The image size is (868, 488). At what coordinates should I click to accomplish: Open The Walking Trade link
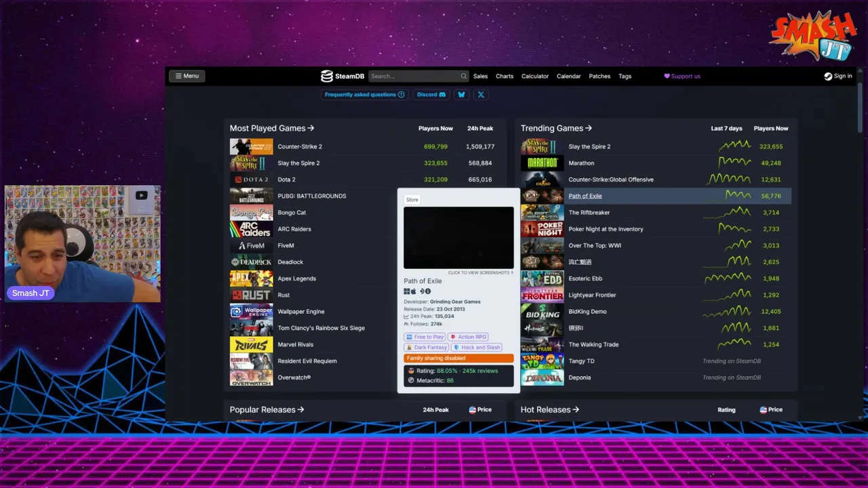tap(593, 344)
